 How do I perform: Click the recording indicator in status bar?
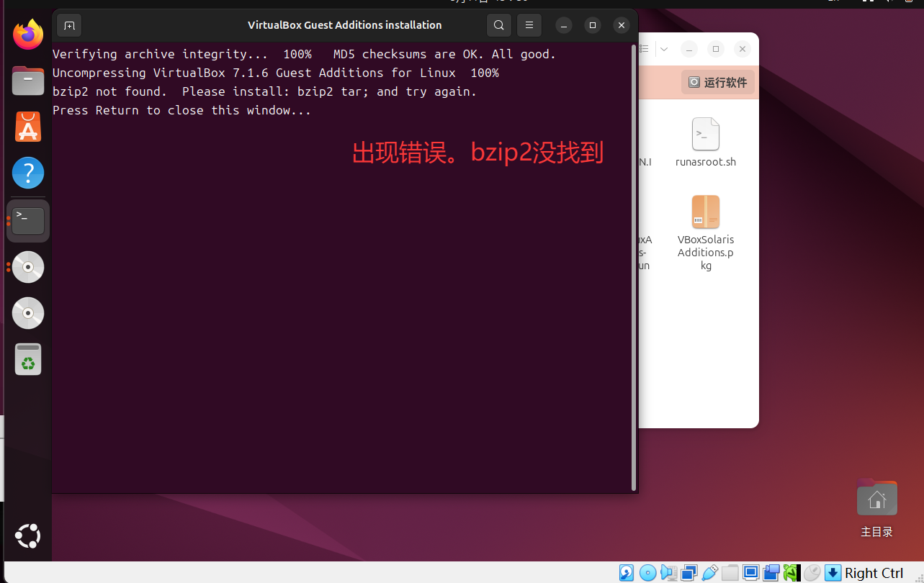[771, 573]
